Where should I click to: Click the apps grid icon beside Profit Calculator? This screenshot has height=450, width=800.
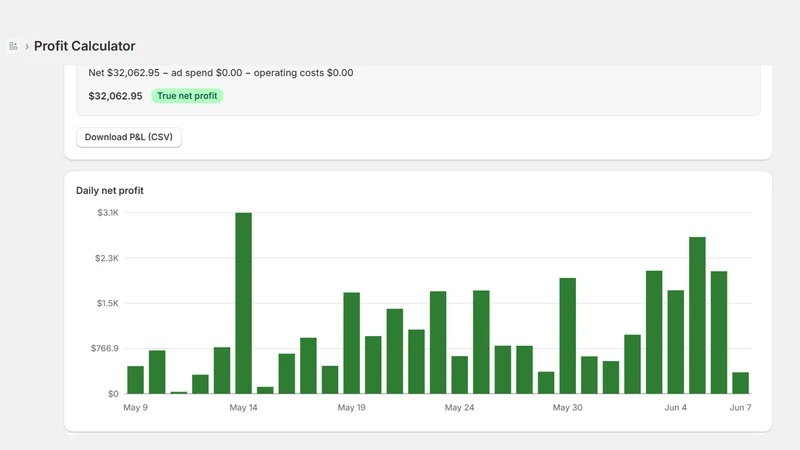click(13, 46)
